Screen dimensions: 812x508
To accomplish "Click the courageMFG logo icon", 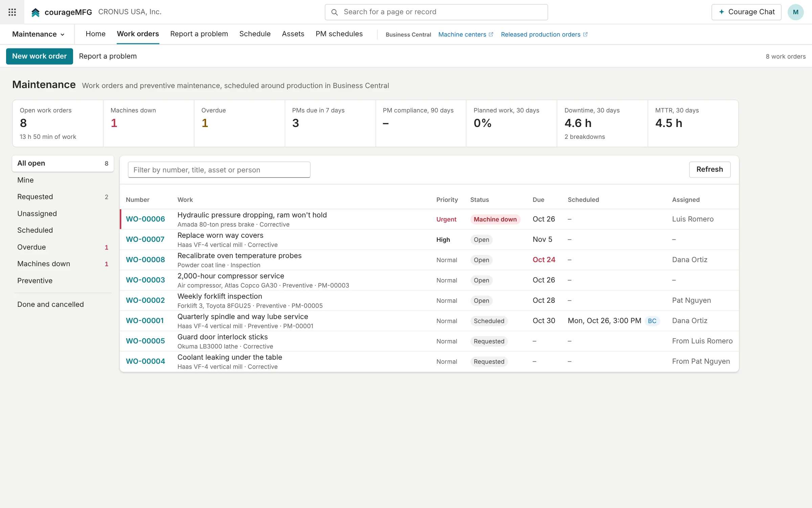I will (x=36, y=13).
